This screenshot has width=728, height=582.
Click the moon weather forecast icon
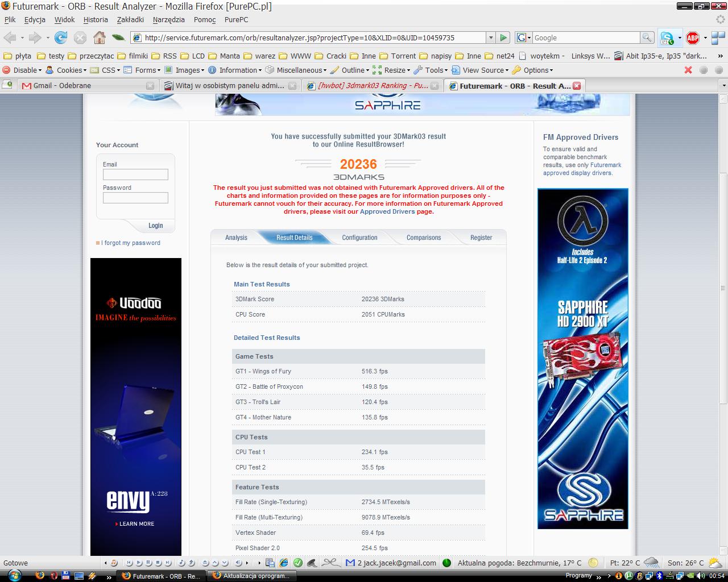pos(593,563)
